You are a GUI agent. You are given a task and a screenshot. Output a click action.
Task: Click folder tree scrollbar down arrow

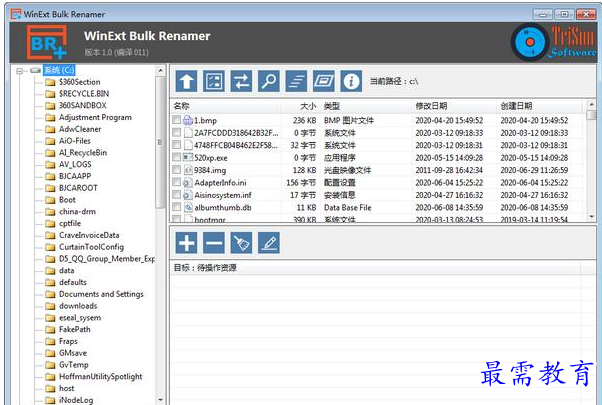160,400
